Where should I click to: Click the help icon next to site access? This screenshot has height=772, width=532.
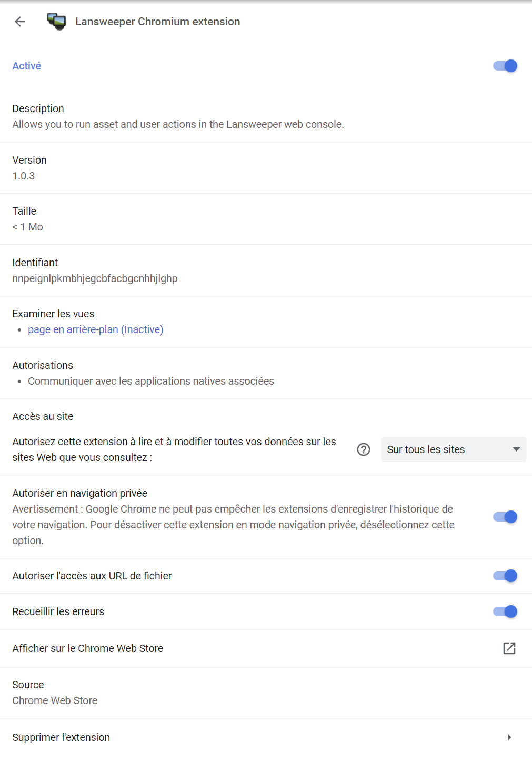click(x=364, y=449)
